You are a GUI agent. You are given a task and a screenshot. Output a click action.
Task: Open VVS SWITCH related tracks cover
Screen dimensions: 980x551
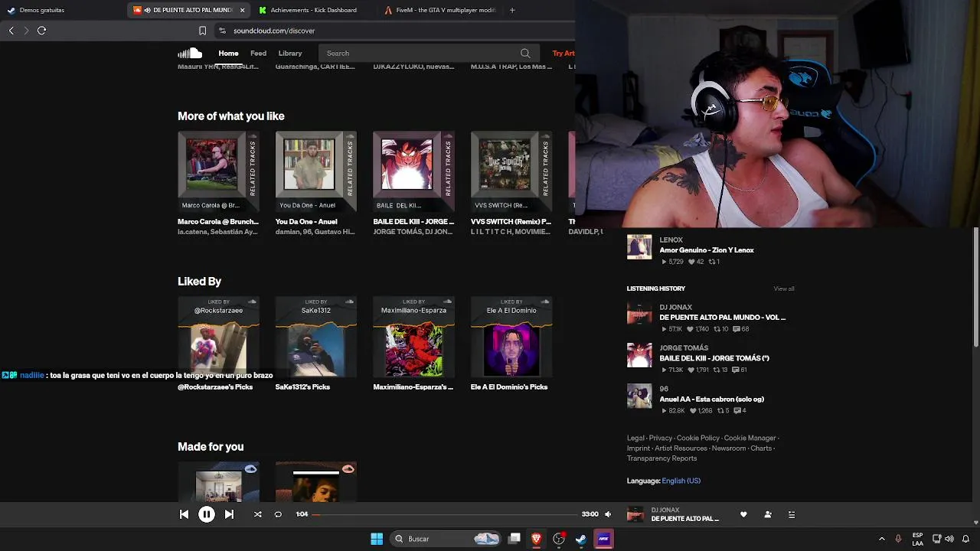[x=511, y=172]
